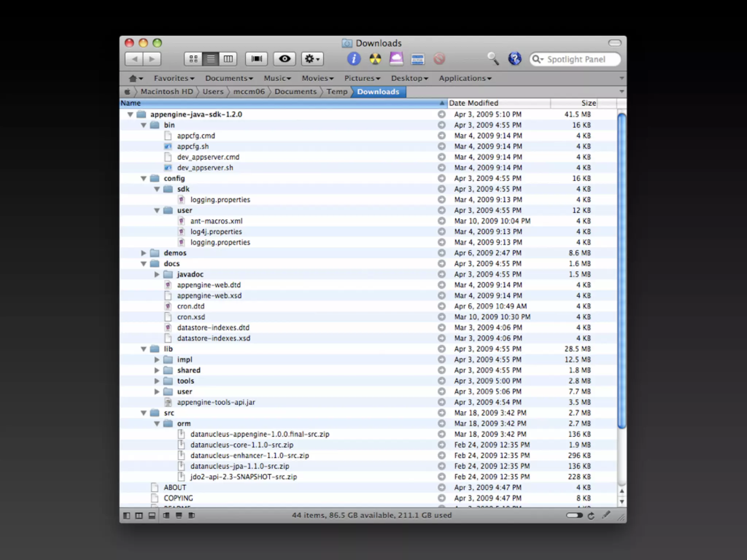Click the yellow Burn disc toolbar icon
Viewport: 747px width, 560px height.
point(375,59)
